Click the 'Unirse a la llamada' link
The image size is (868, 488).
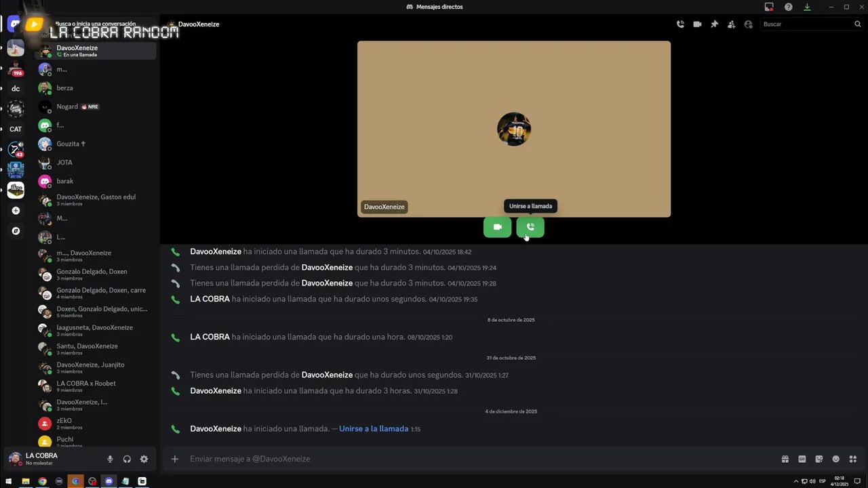(x=374, y=429)
